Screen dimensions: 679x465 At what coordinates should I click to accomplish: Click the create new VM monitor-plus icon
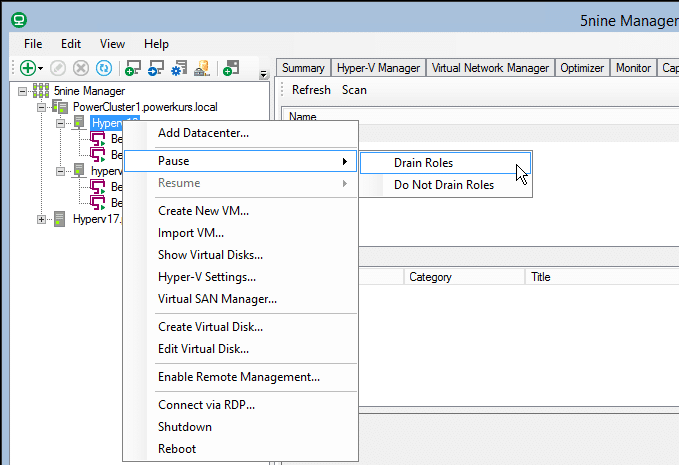click(x=133, y=68)
